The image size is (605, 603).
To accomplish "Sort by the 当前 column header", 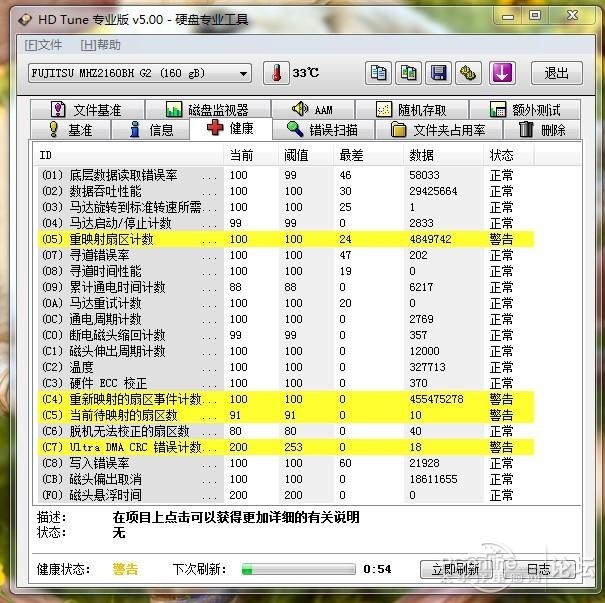I will pos(251,155).
